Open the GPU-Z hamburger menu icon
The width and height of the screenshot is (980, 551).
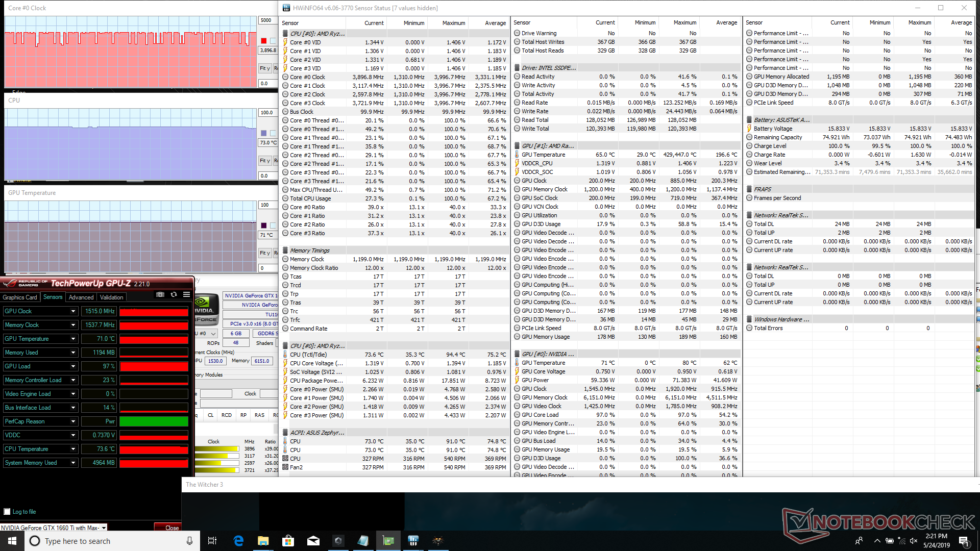187,295
